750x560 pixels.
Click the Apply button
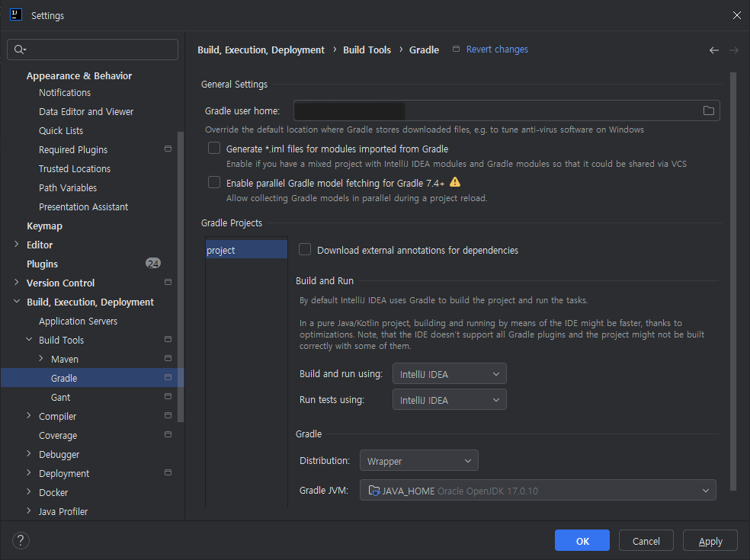click(710, 540)
